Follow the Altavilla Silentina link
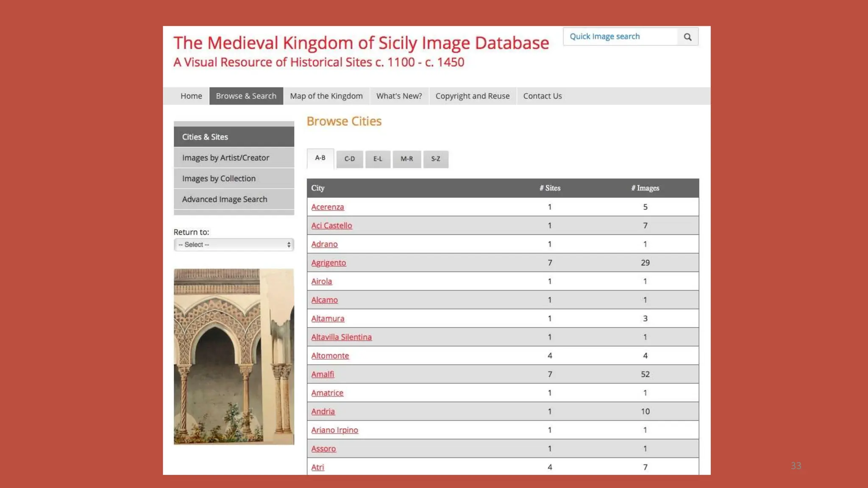 [x=341, y=337]
